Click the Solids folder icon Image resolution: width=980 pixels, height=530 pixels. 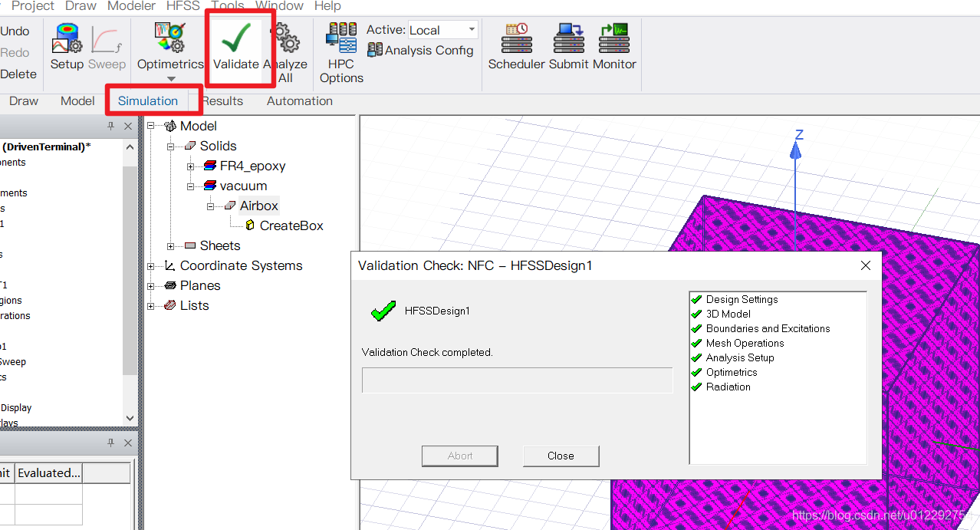190,146
